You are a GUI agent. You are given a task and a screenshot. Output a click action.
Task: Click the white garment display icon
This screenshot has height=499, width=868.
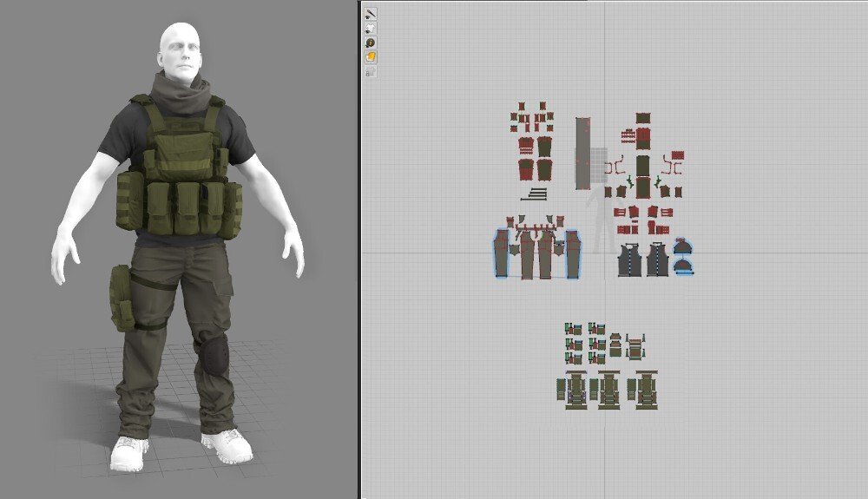371,28
